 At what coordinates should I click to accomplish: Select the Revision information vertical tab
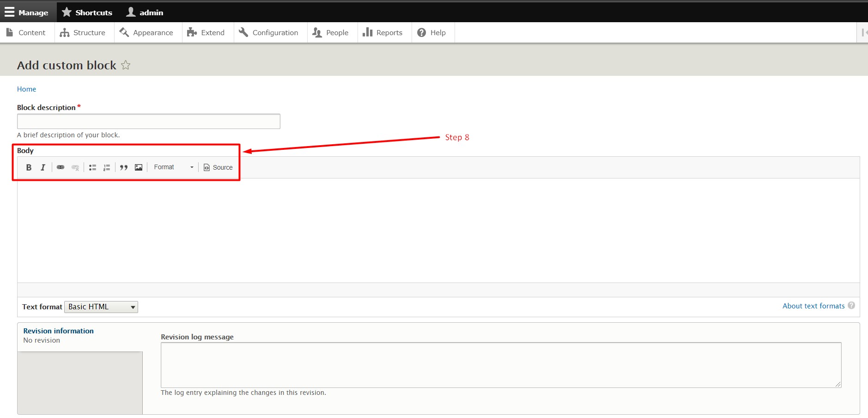(80, 336)
